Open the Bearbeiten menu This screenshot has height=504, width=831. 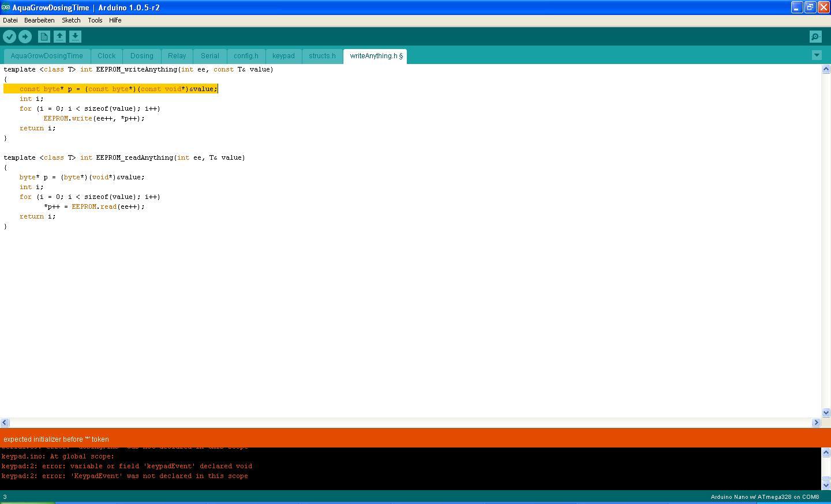[39, 20]
